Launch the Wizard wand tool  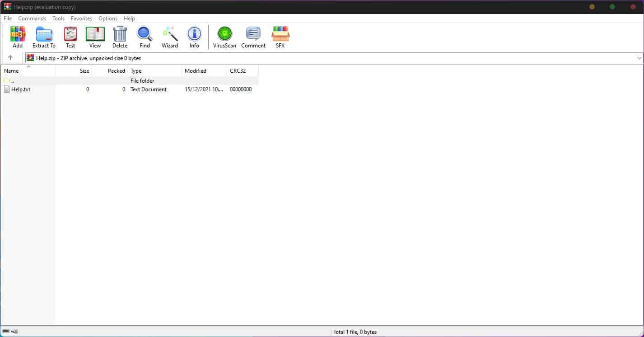170,34
